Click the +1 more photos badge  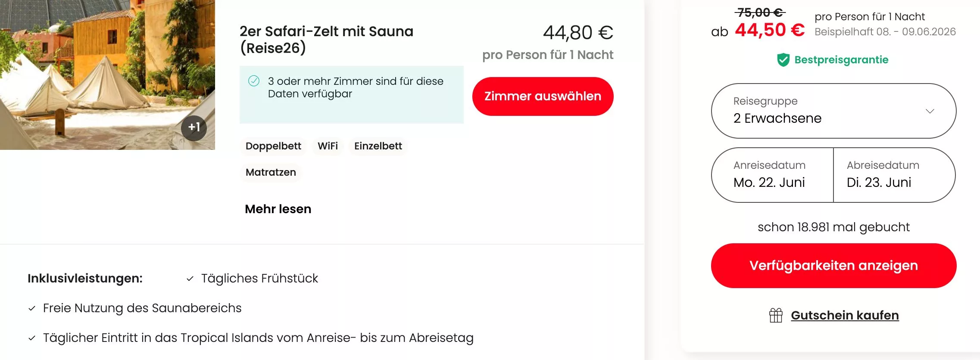[x=194, y=128]
